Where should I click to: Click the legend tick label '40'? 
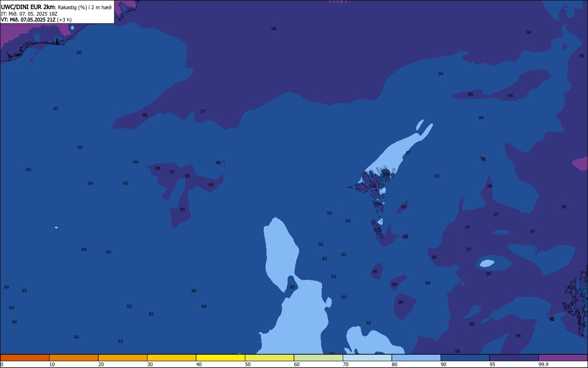199,364
